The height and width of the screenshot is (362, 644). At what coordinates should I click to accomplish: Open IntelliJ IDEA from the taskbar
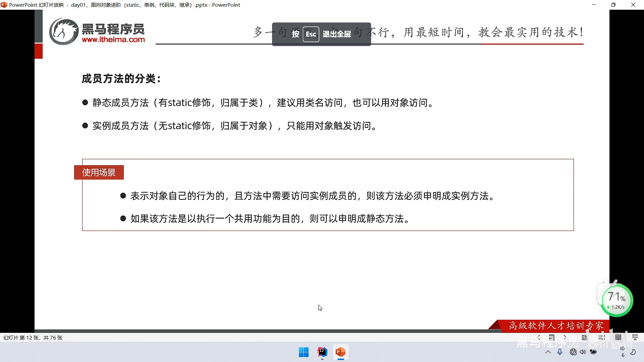(x=322, y=352)
